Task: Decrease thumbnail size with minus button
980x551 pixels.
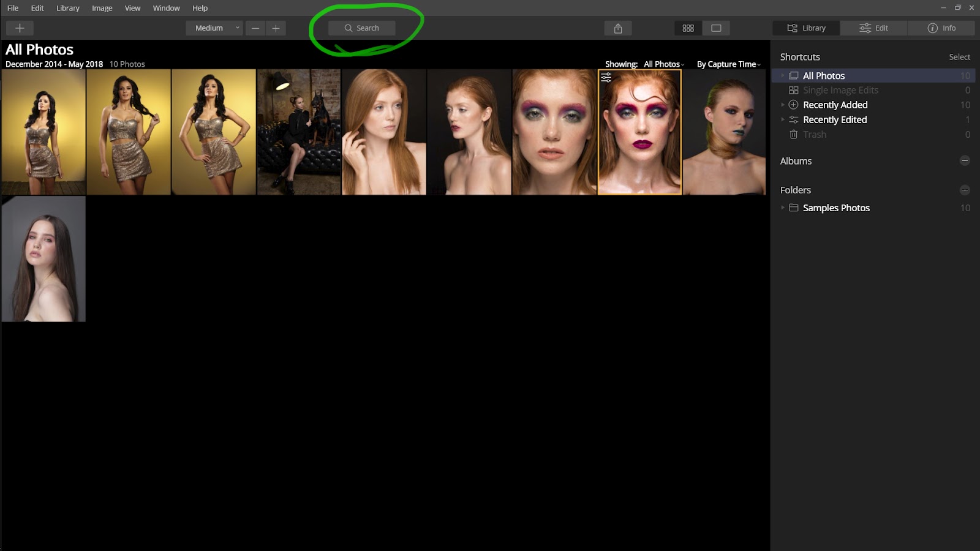Action: point(255,28)
